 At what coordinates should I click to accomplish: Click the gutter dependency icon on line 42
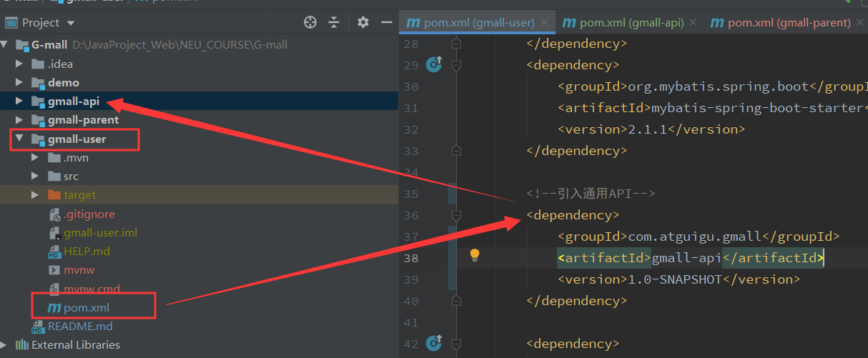tap(433, 344)
